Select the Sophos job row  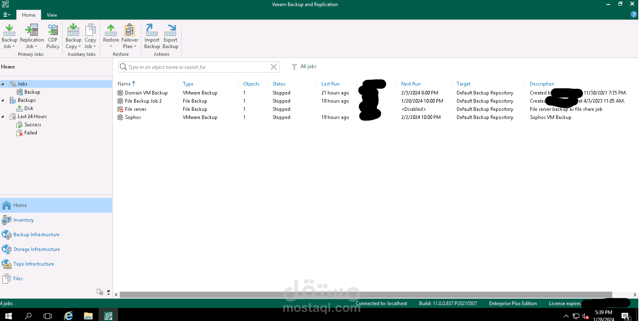point(376,117)
